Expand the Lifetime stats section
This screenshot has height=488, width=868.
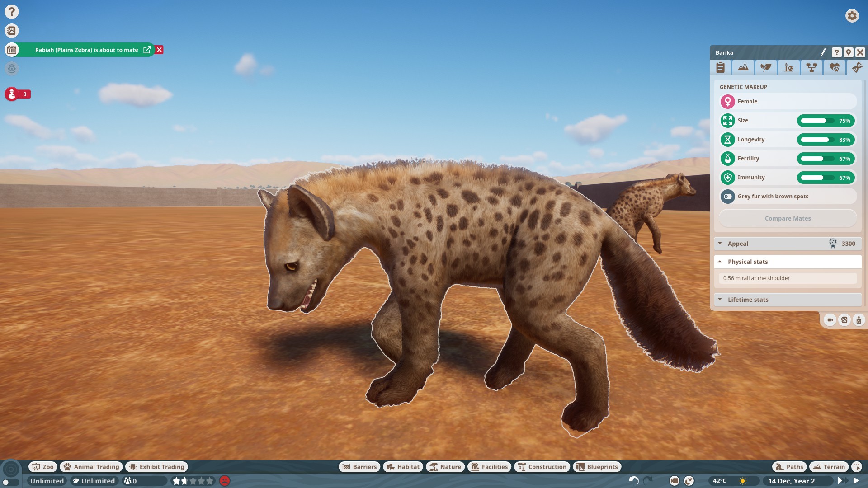[x=788, y=300]
